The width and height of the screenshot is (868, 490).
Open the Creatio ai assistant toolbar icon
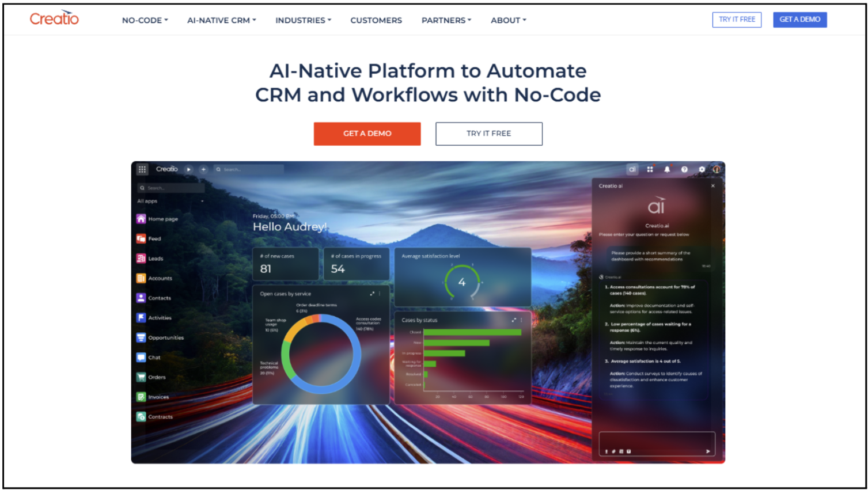click(632, 169)
